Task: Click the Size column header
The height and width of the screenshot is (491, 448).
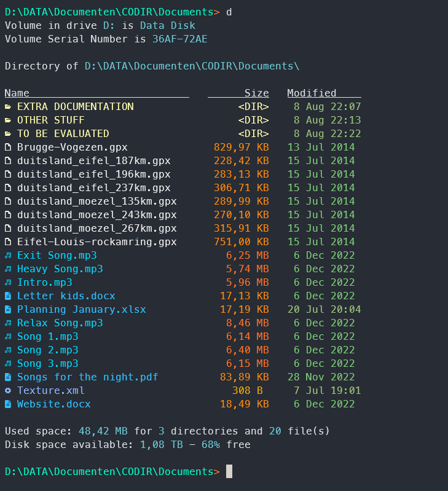Action: click(x=256, y=93)
